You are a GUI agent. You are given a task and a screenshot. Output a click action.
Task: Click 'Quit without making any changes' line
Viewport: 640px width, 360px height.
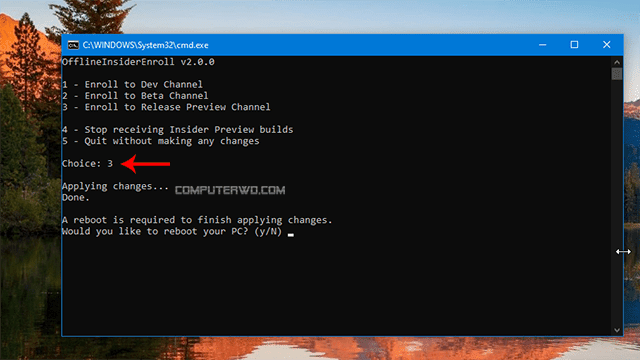[x=160, y=141]
